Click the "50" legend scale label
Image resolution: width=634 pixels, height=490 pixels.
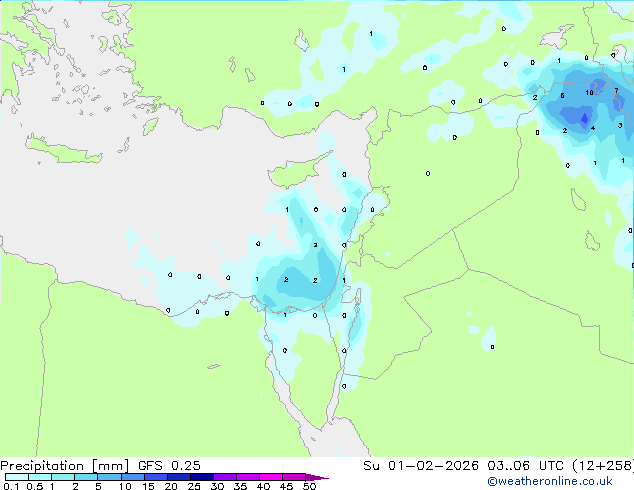pyautogui.click(x=309, y=486)
